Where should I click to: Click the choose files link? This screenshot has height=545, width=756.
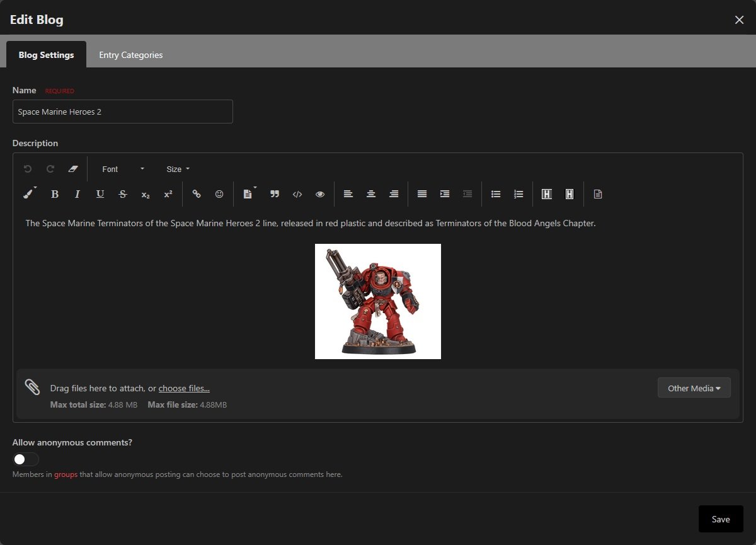coord(184,389)
